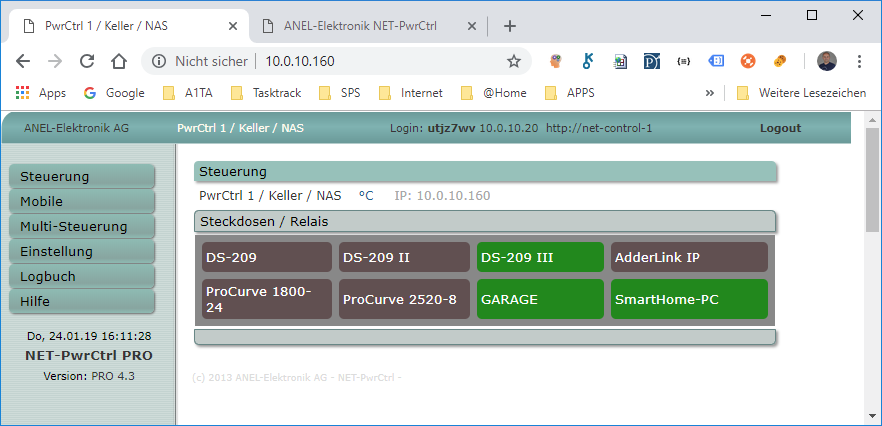Show hidden bookmarks with the chevron
The height and width of the screenshot is (426, 882).
click(x=709, y=93)
